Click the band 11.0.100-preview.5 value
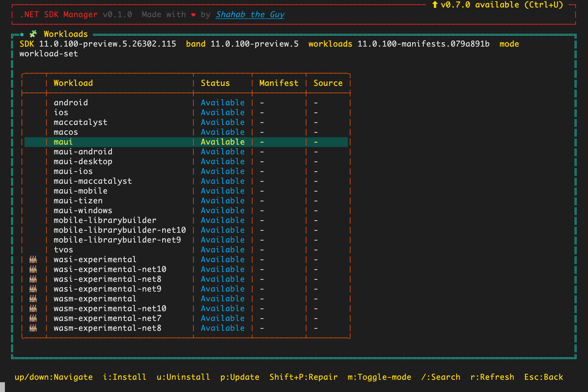This screenshot has height=392, width=588. [255, 44]
